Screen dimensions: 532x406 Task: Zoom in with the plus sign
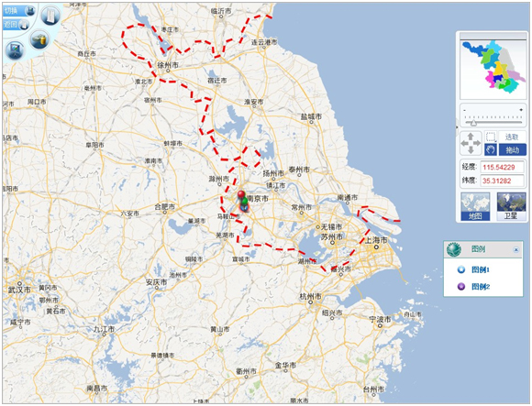pyautogui.click(x=521, y=110)
